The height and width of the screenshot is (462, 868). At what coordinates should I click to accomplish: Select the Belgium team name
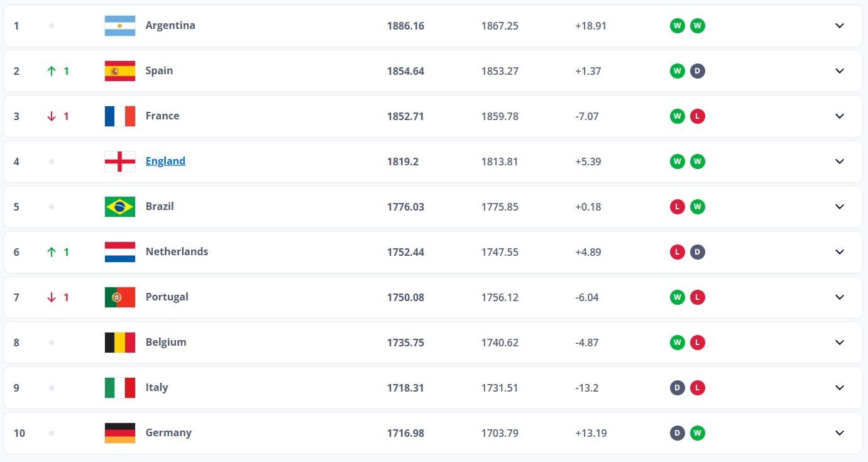[x=166, y=343]
